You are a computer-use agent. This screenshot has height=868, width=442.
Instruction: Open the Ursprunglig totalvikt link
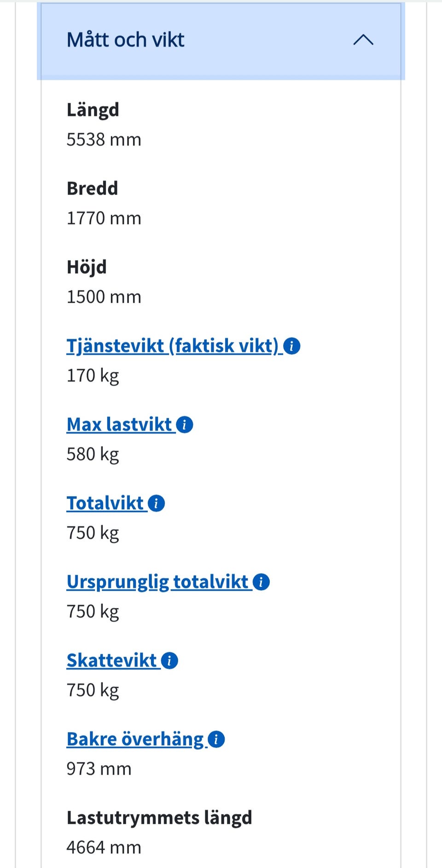tap(157, 582)
